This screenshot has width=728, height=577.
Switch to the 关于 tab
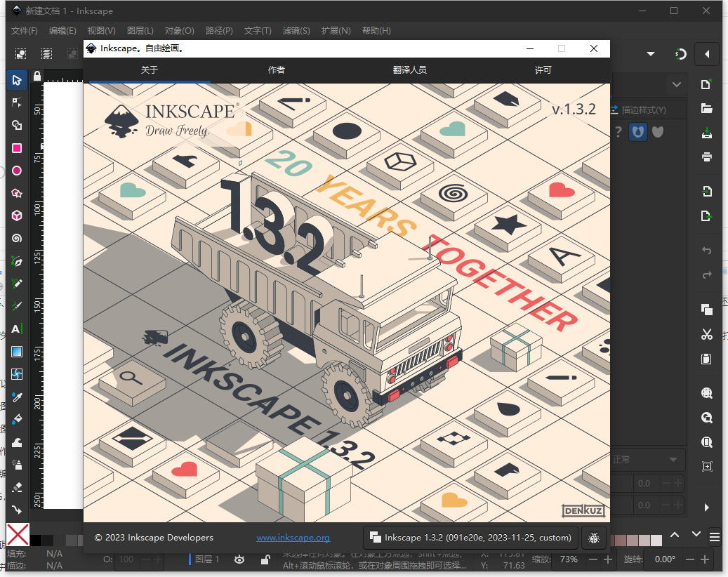(x=149, y=70)
